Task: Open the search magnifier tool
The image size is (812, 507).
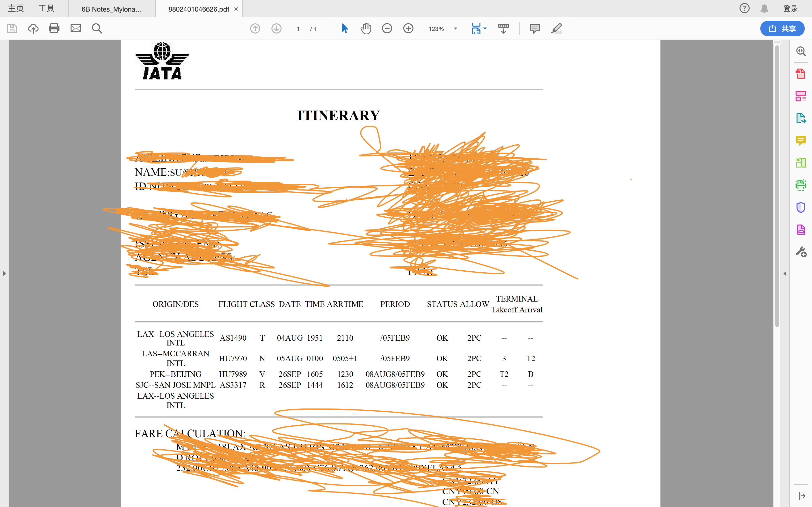Action: pos(97,28)
